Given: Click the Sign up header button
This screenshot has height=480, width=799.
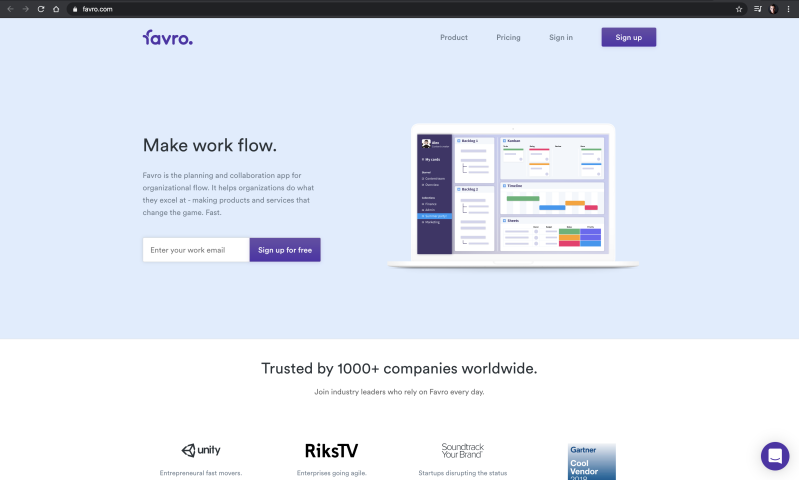Looking at the screenshot, I should [628, 37].
